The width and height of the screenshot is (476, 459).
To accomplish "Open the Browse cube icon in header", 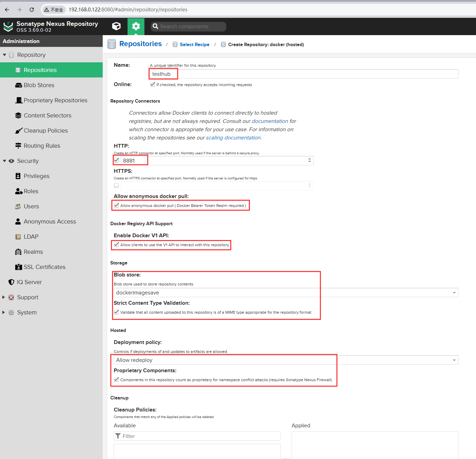I will pos(117,26).
